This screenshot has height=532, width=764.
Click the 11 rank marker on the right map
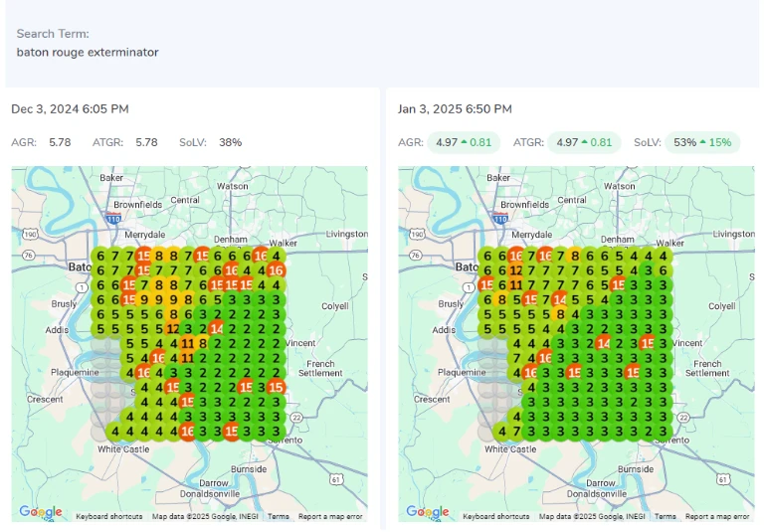pyautogui.click(x=516, y=284)
